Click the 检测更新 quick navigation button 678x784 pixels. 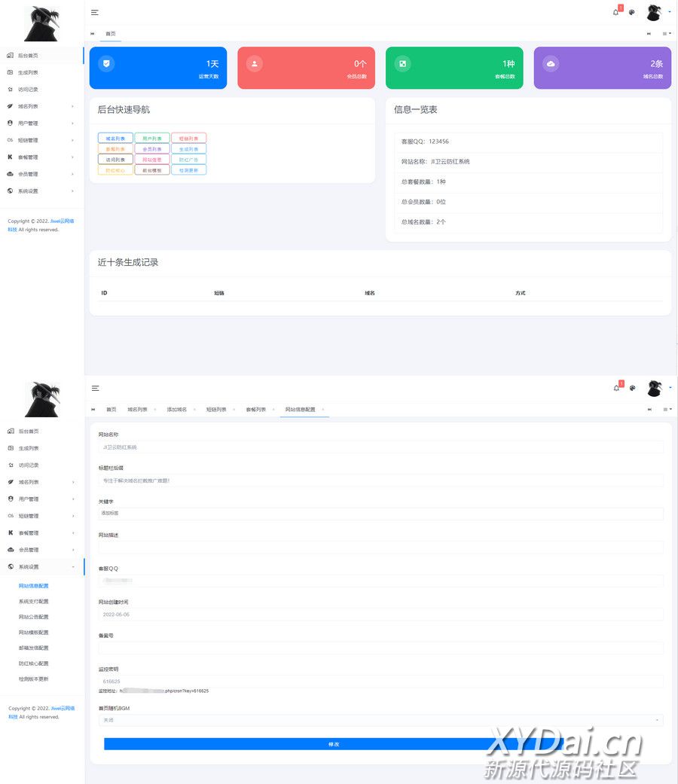click(188, 170)
